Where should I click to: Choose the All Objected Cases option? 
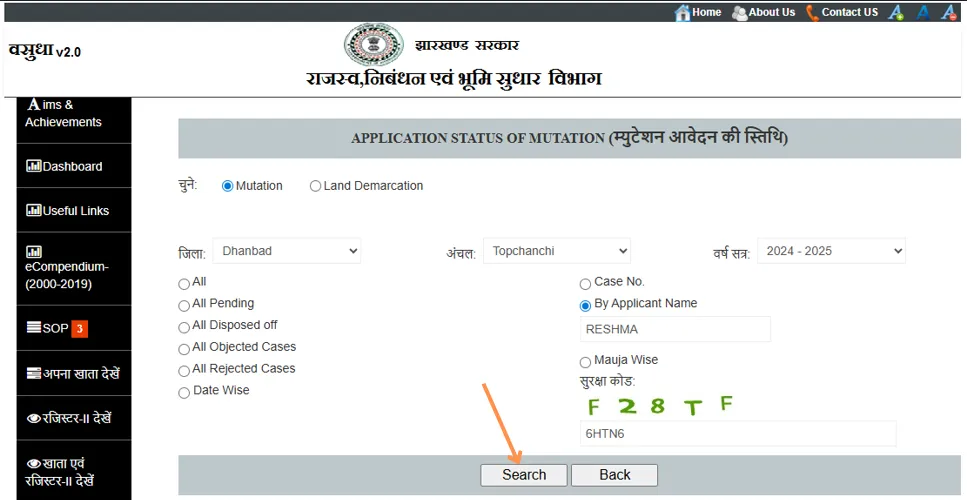click(184, 350)
